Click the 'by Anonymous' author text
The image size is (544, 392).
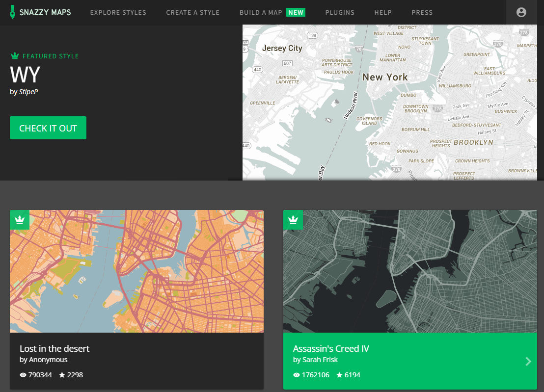[43, 360]
